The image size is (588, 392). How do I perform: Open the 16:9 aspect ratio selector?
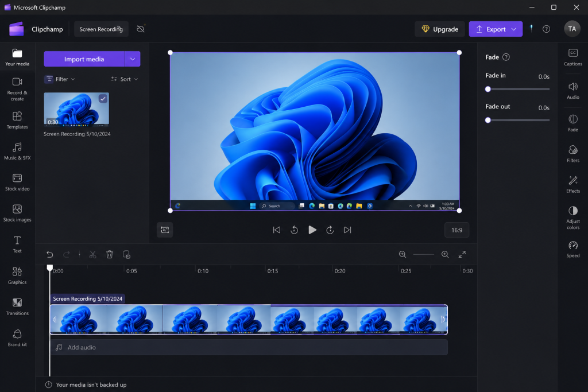pyautogui.click(x=457, y=230)
